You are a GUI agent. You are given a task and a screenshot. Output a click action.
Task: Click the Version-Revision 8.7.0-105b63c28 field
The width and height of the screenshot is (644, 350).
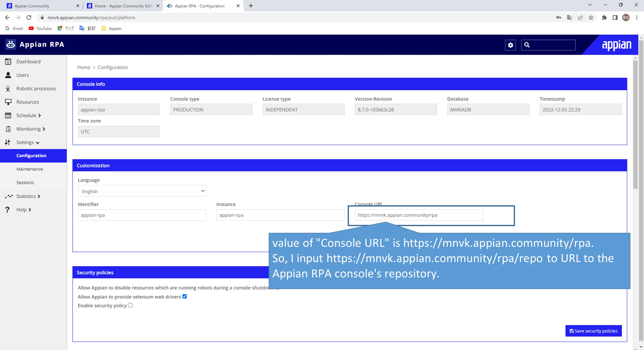396,110
